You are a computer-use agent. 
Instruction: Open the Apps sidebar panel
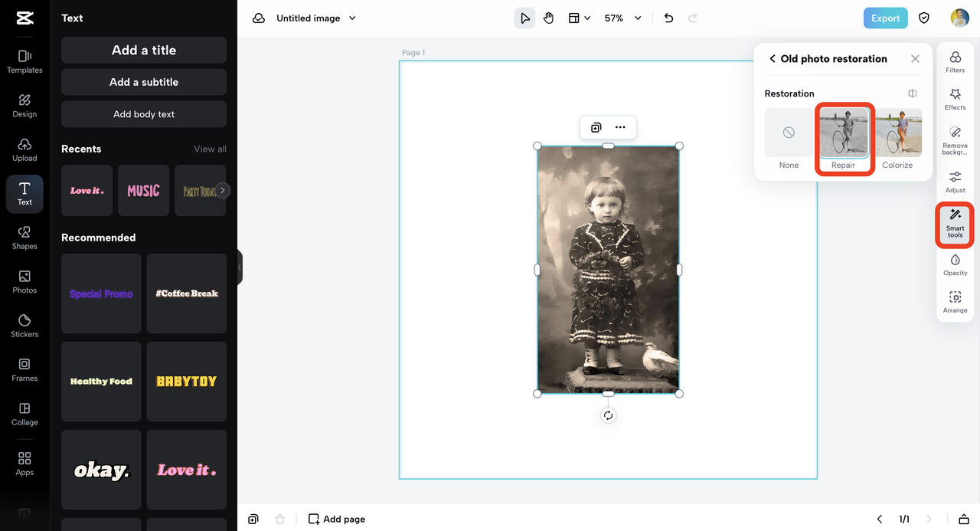pyautogui.click(x=24, y=464)
